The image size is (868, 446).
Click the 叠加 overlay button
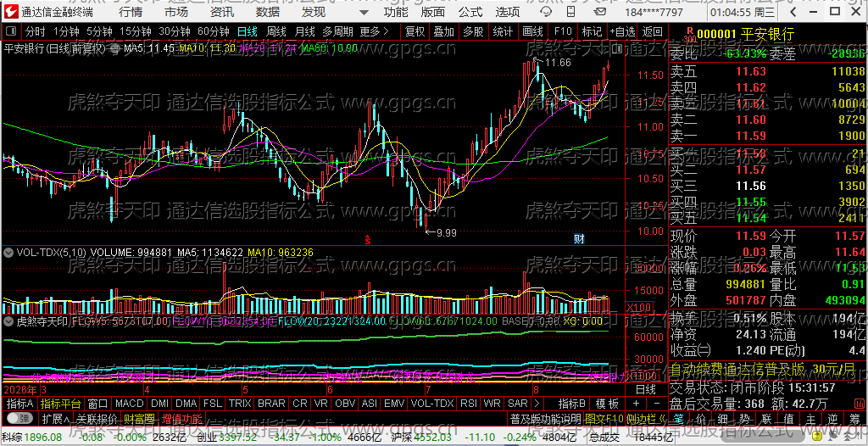click(x=444, y=31)
